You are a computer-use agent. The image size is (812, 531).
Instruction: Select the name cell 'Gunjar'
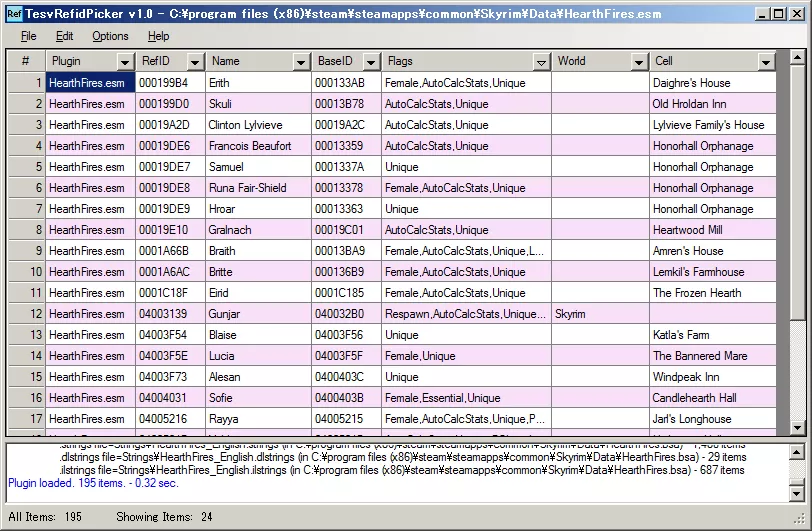tap(258, 314)
